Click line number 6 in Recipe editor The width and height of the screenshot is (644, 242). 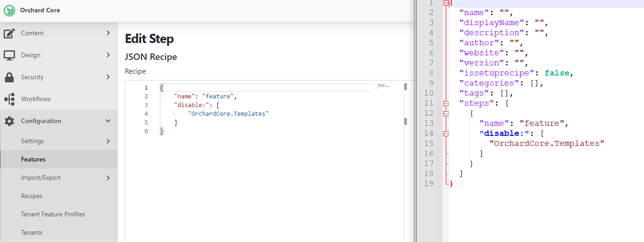[x=146, y=131]
